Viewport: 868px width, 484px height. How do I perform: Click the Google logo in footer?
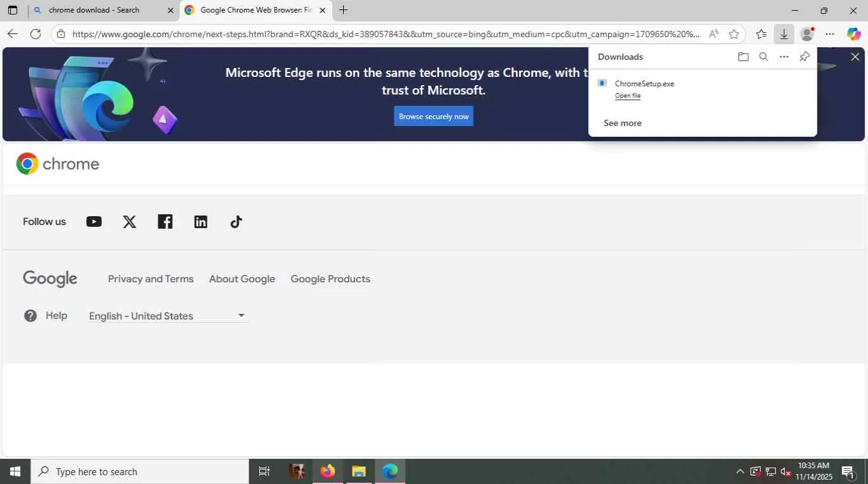50,279
